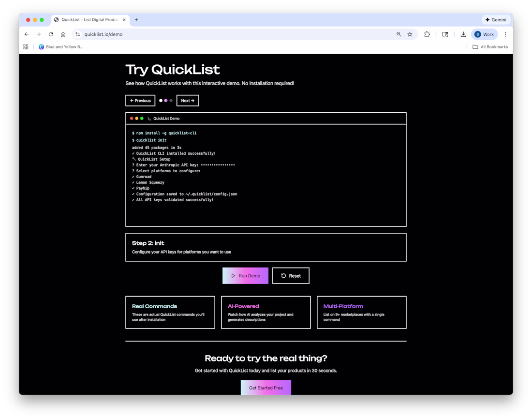Viewport: 532px width, 420px height.
Task: Click the AI-Powered feature card
Action: [266, 313]
